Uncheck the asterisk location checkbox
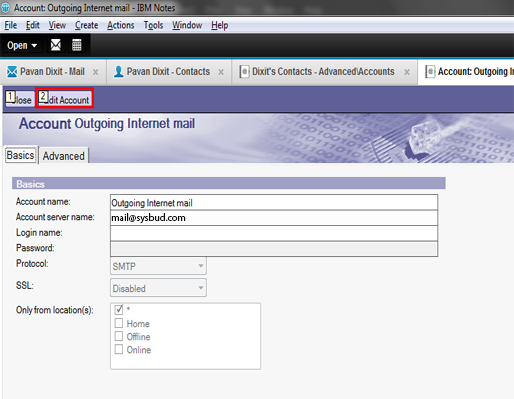This screenshot has width=514, height=399. tap(119, 309)
